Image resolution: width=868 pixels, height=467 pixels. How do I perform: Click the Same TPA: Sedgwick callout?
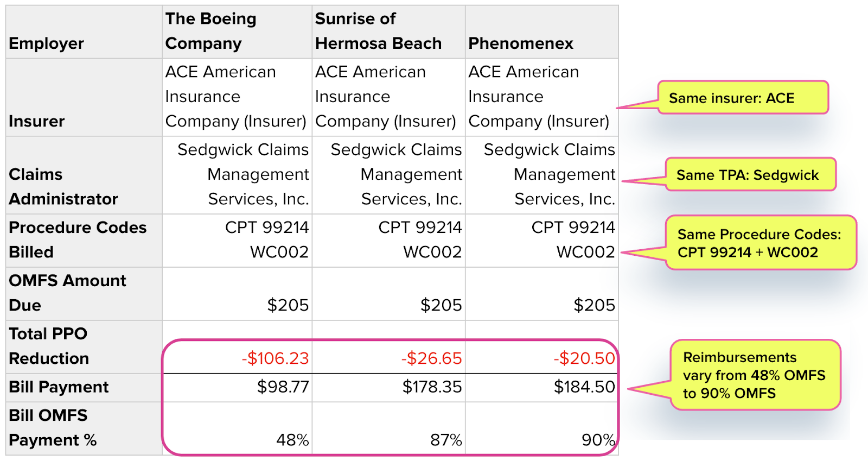pos(751,174)
